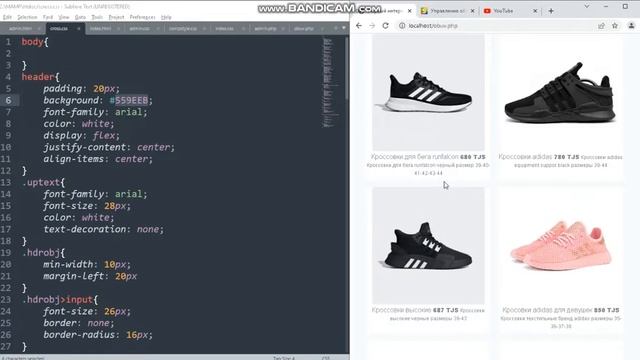Click the Tab Size indicator in status bar
Image resolution: width=640 pixels, height=360 pixels.
click(284, 358)
